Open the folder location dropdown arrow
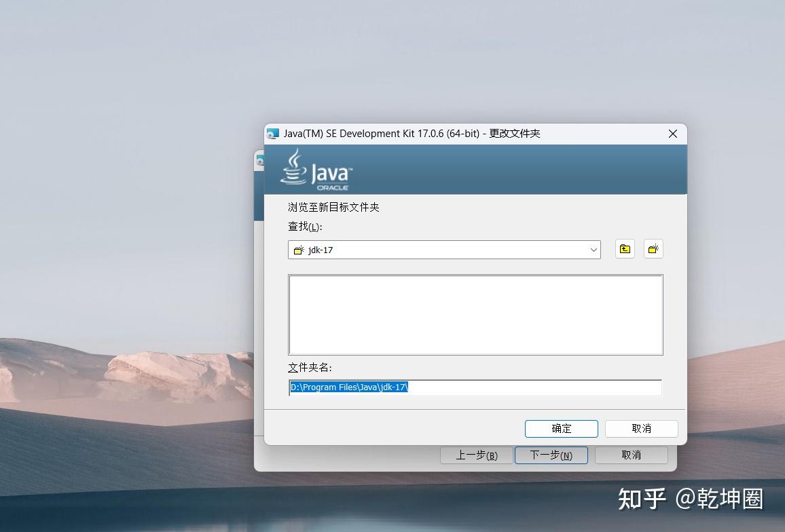Image resolution: width=785 pixels, height=532 pixels. pyautogui.click(x=594, y=250)
